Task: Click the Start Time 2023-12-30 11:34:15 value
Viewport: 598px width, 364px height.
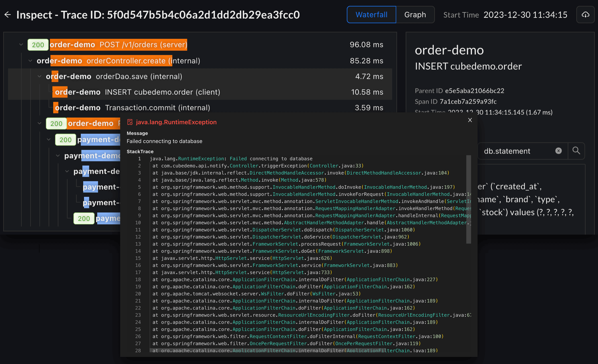Action: (525, 15)
